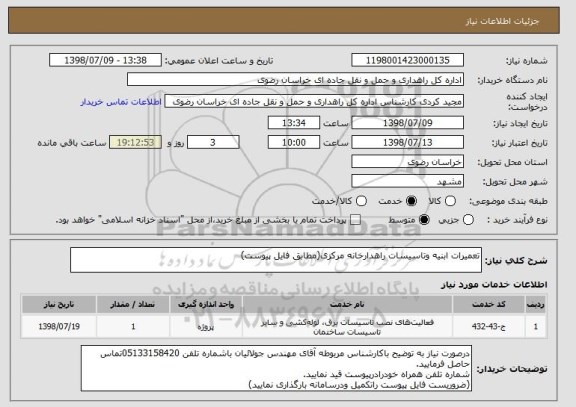Screen dimensions: 576x407
Task: Click the need date cell 1398/07/19
Action: coord(59,326)
